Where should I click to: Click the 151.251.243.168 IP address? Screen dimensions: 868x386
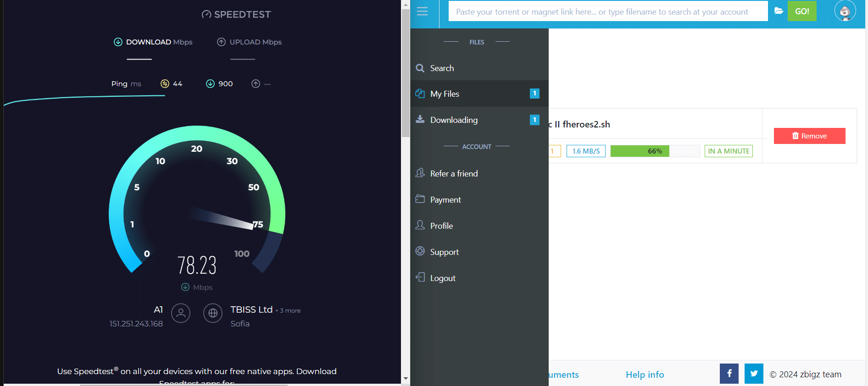tap(136, 324)
